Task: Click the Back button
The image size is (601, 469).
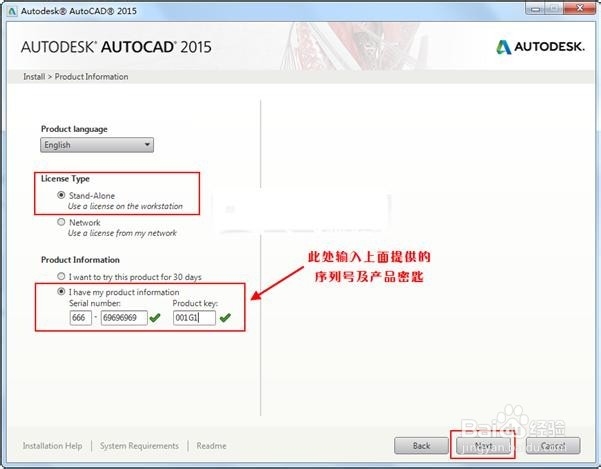Action: pos(421,446)
